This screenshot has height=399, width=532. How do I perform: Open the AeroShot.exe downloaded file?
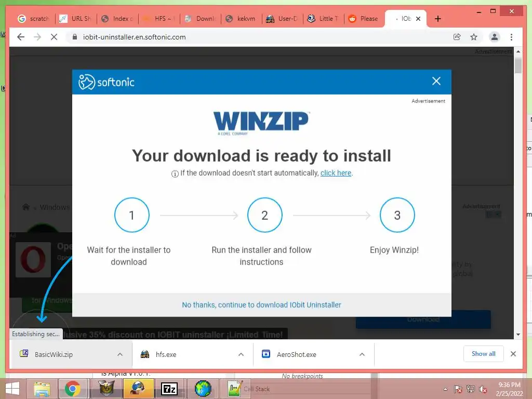[297, 354]
